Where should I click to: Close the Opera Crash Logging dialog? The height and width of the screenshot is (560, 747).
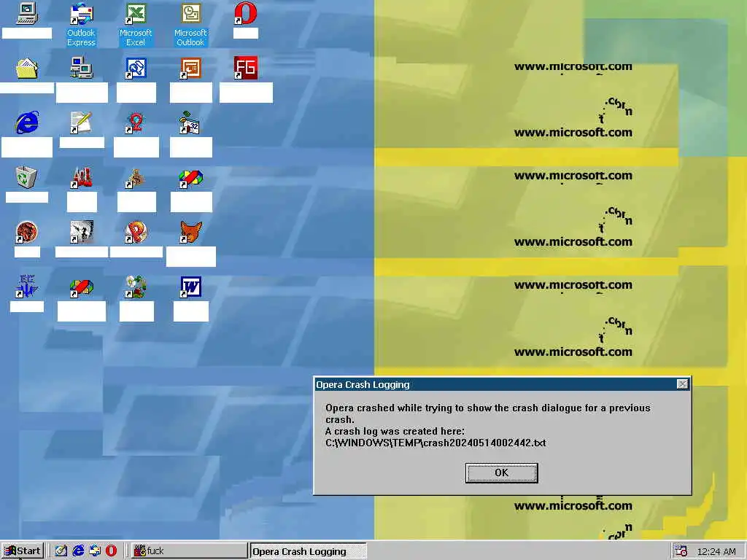click(x=682, y=384)
